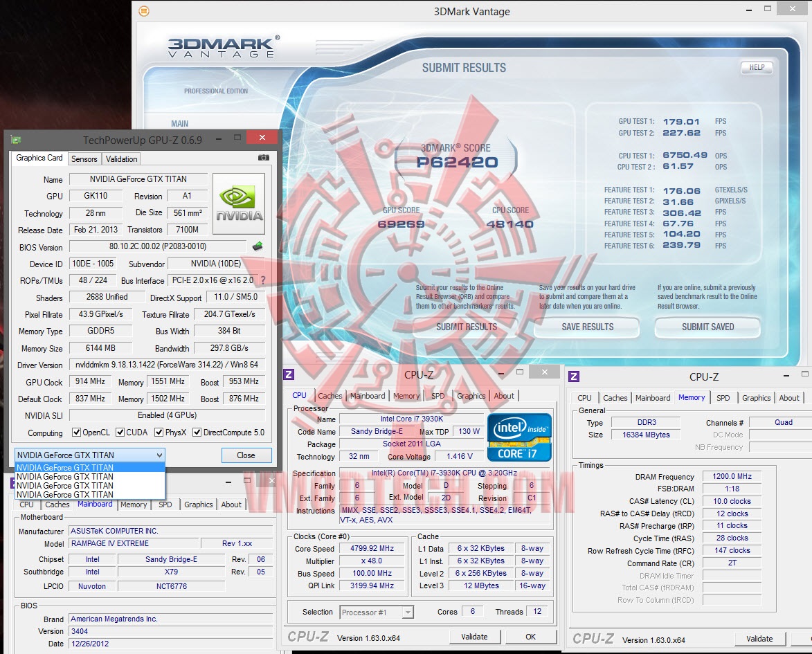Click the BIOS save chip icon in GPU-Z
This screenshot has height=654, width=812.
(258, 246)
